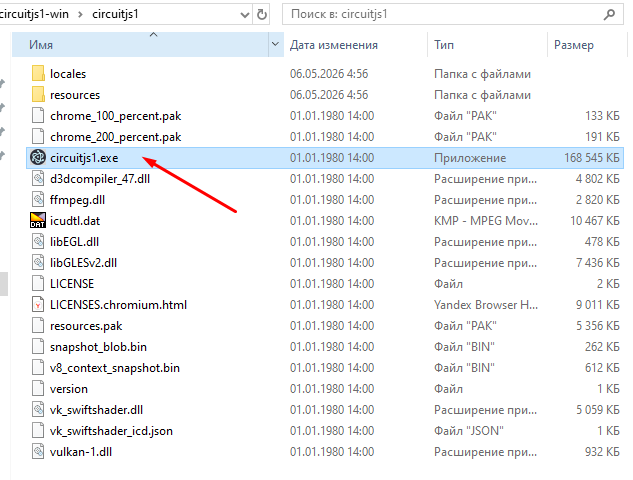The width and height of the screenshot is (633, 480).
Task: Select libGLESv2.dll file name
Action: point(83,263)
